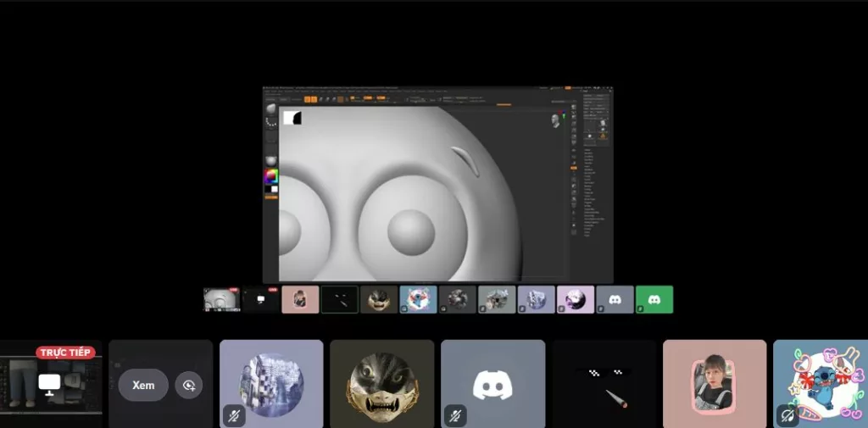Screen dimensions: 868x428
Task: Open the TRỰC TIẾP live stream tile
Action: (x=51, y=383)
